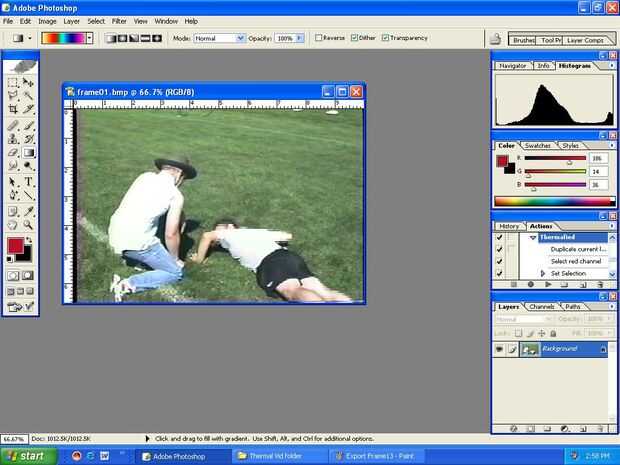Open the File Browser icon in options bar
The height and width of the screenshot is (465, 620).
click(495, 39)
